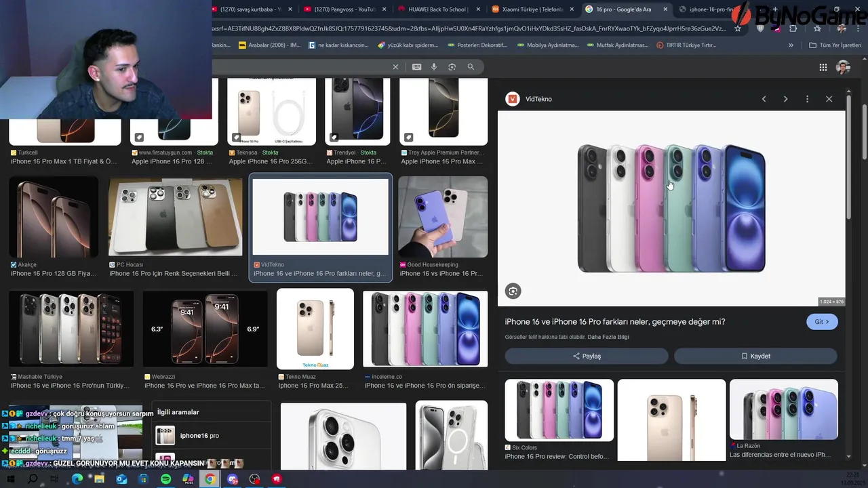Click the Paylaş share button
The image size is (868, 488).
[x=587, y=357]
